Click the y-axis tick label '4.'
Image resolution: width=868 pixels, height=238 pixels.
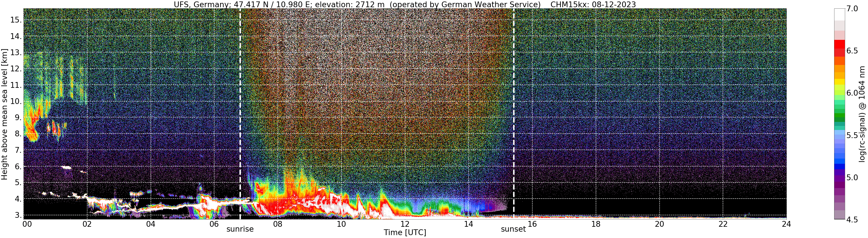[x=18, y=199]
